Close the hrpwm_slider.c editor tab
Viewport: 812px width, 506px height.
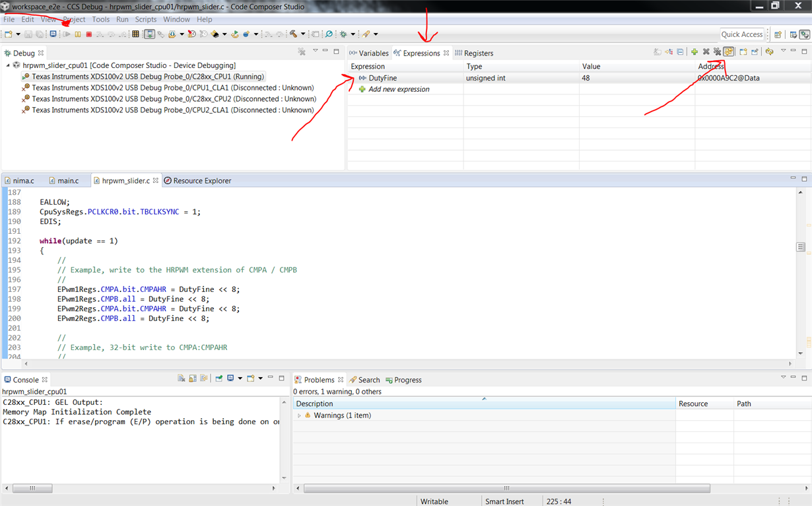156,180
